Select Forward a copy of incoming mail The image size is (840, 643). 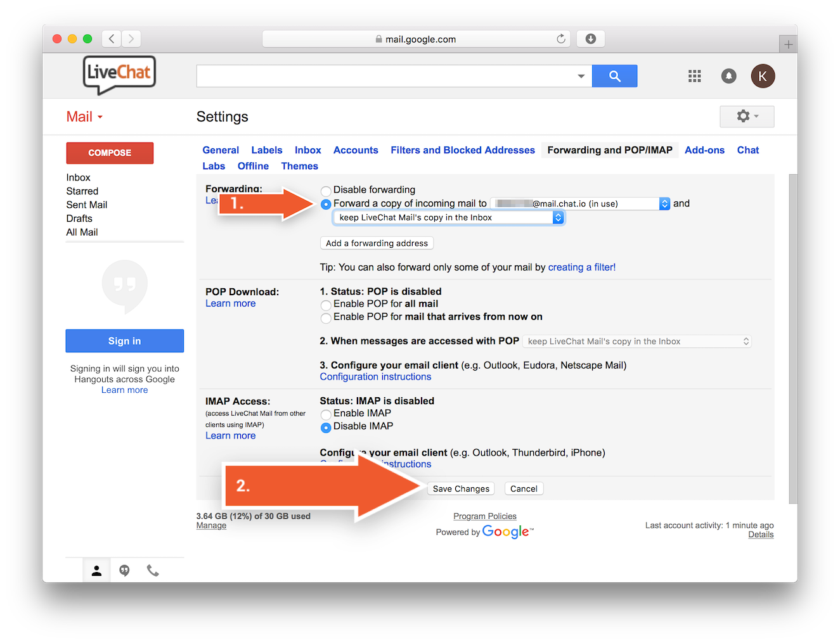click(326, 204)
